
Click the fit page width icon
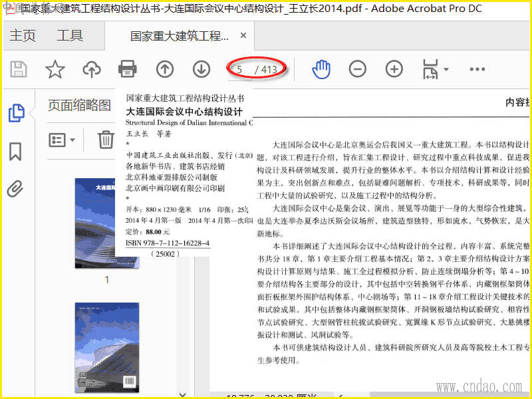pyautogui.click(x=430, y=69)
